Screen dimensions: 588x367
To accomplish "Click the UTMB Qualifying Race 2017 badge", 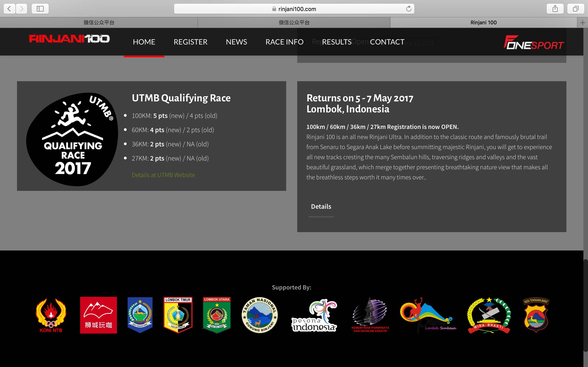I will pos(72,139).
